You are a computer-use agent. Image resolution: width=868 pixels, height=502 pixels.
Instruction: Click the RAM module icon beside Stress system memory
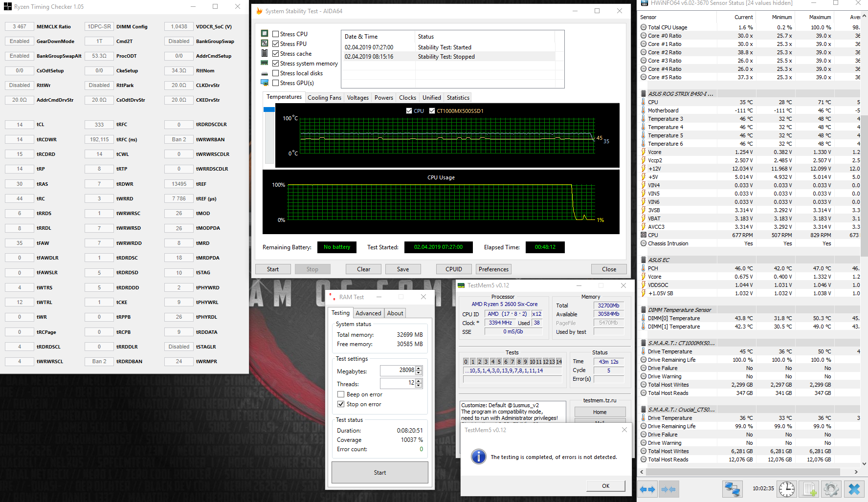tap(265, 63)
